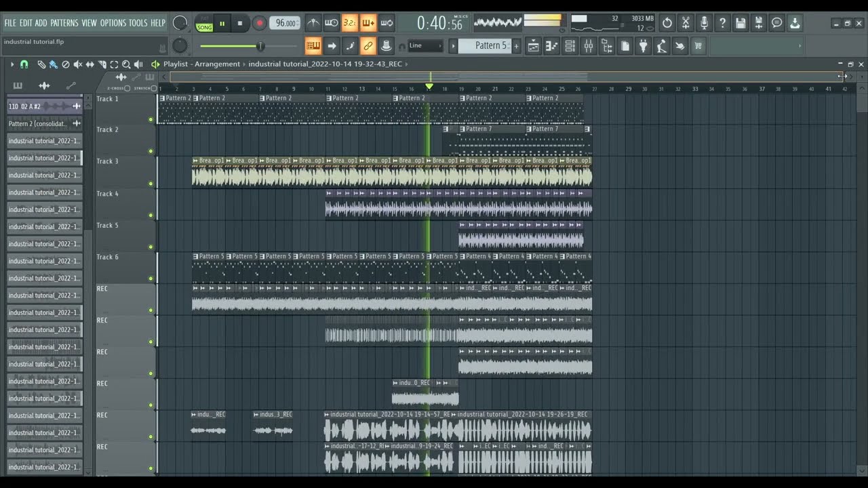The image size is (868, 488).
Task: Toggle the recording countdown
Action: tap(350, 23)
